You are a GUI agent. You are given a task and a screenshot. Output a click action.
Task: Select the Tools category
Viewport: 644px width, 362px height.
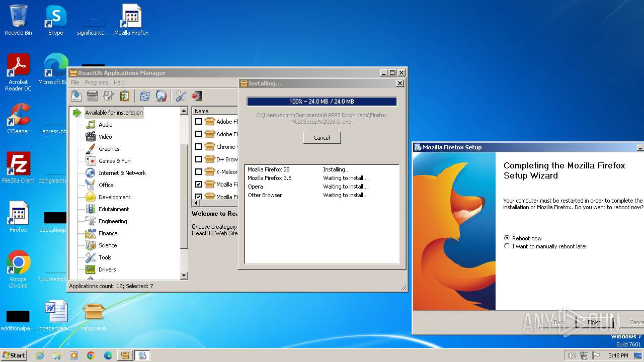105,257
